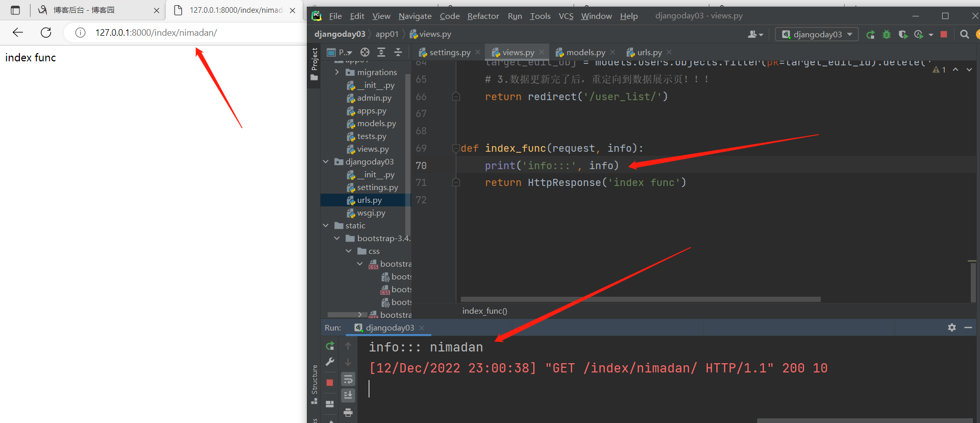Image resolution: width=980 pixels, height=423 pixels.
Task: Go back in the browser
Action: (x=18, y=33)
